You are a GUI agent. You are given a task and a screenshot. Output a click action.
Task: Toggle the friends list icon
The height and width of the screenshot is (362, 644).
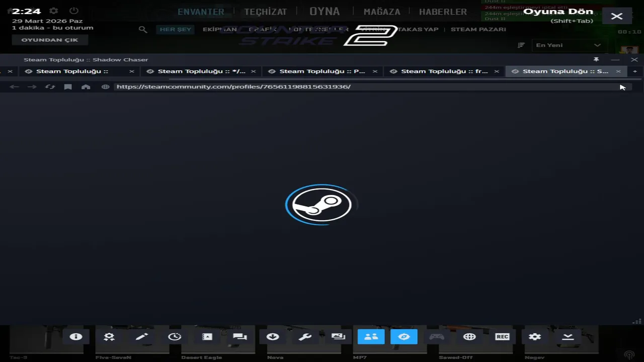pos(371,337)
